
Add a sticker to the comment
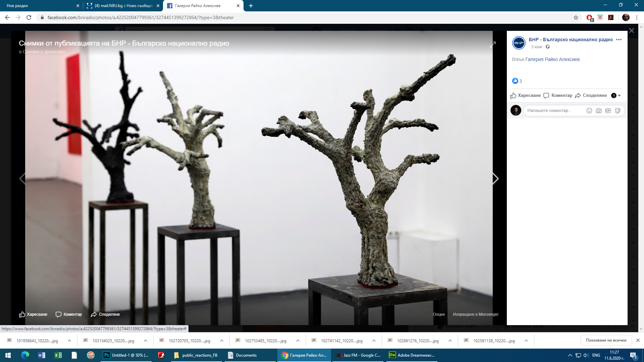(x=618, y=111)
